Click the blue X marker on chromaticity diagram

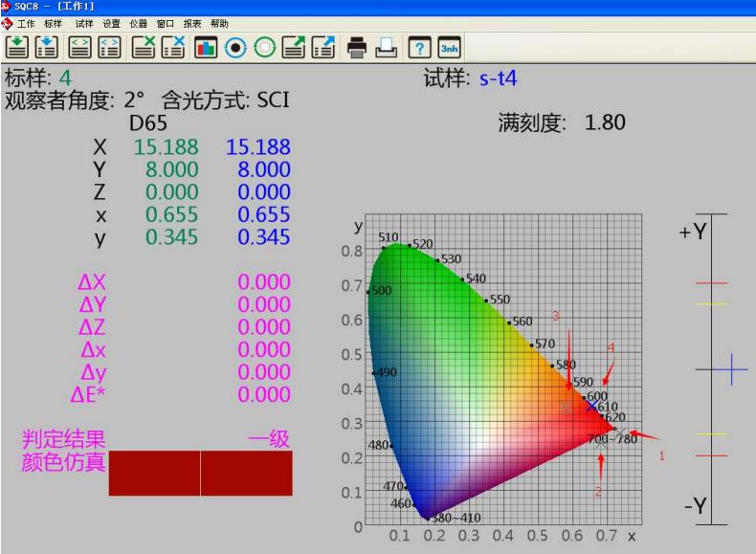coord(592,407)
